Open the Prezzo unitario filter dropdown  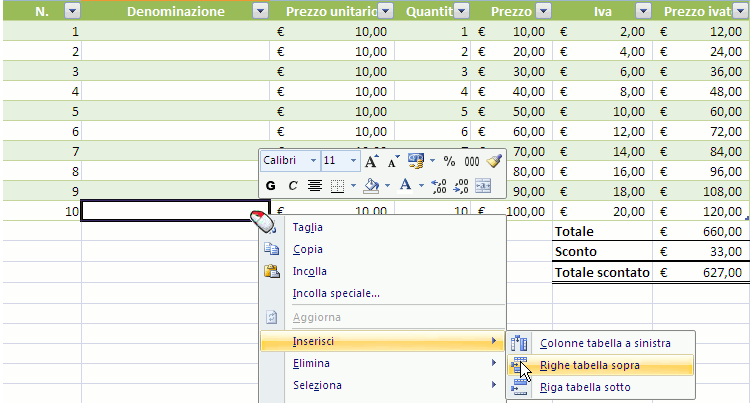386,11
